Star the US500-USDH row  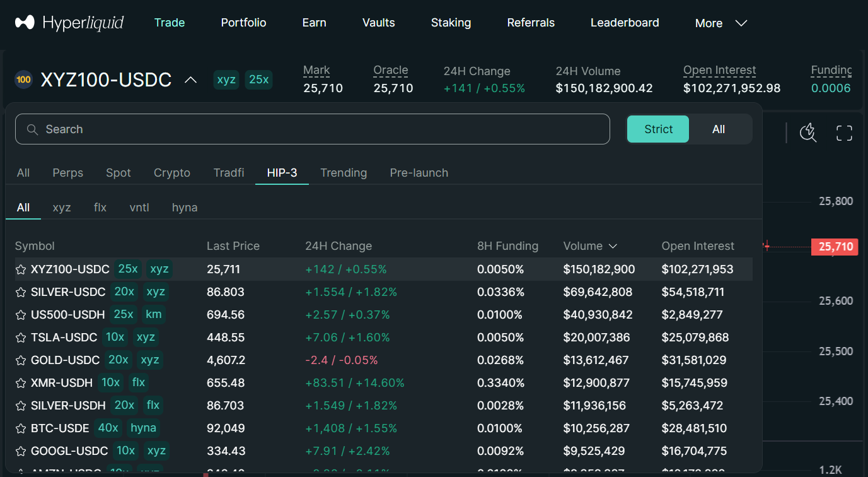click(x=21, y=315)
